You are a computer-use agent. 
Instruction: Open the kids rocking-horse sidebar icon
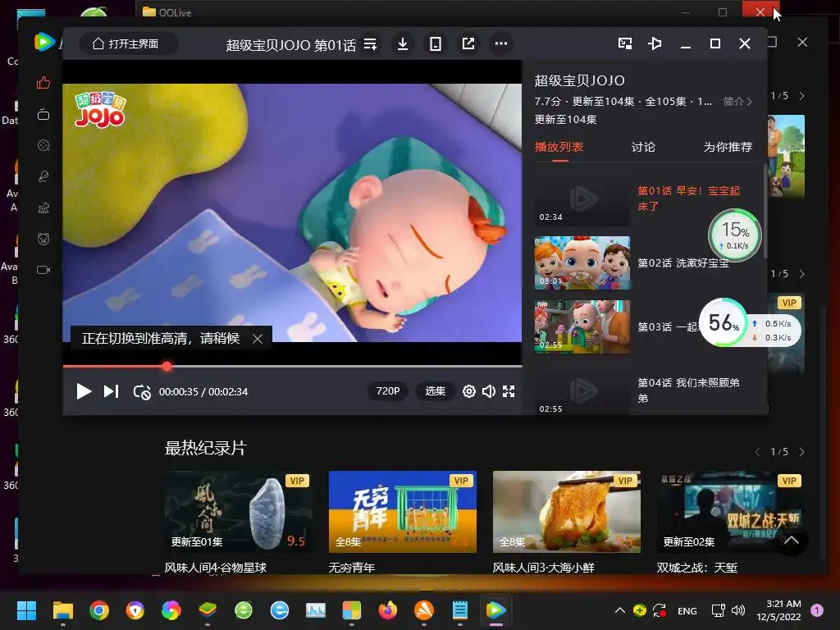point(43,208)
